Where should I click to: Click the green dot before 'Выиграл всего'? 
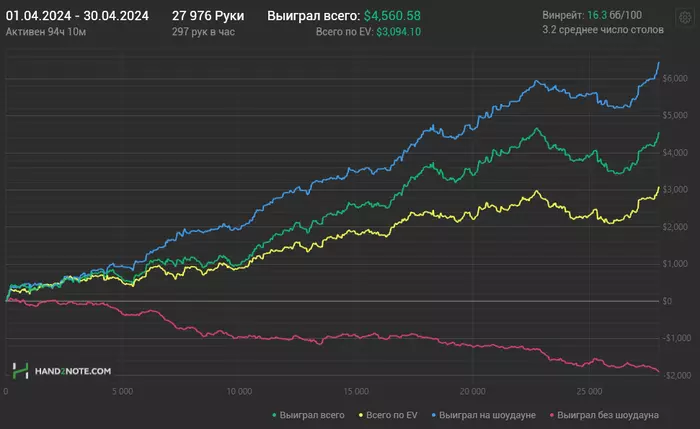(274, 415)
